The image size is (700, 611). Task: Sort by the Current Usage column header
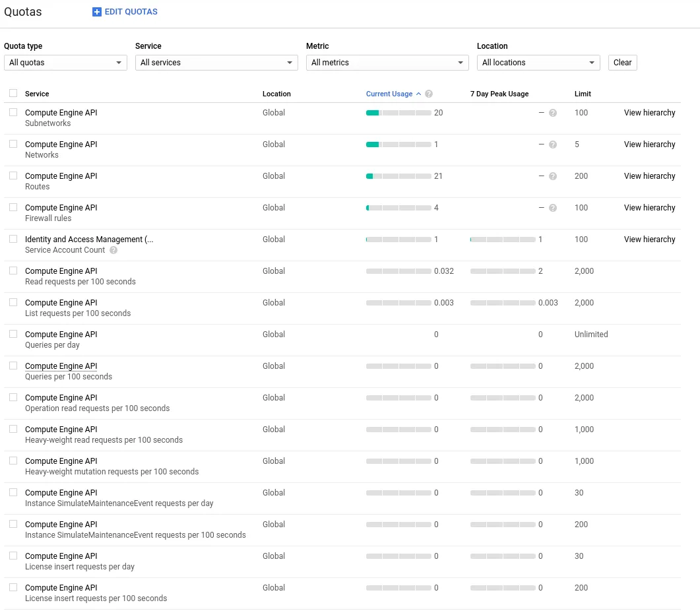pos(389,94)
